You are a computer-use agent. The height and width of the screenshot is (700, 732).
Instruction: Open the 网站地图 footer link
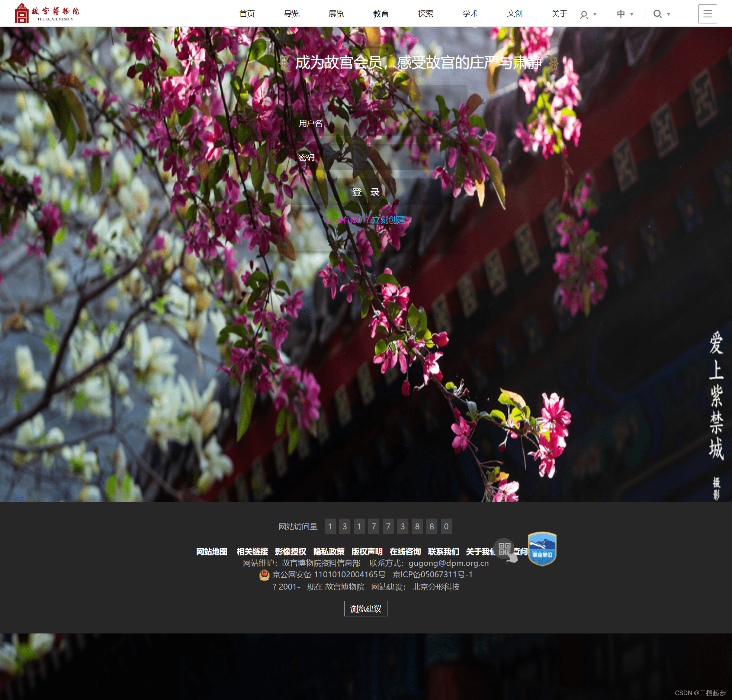pyautogui.click(x=212, y=552)
